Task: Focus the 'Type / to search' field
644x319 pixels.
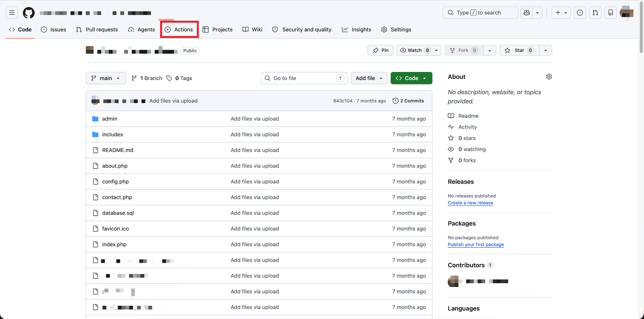Action: click(480, 13)
